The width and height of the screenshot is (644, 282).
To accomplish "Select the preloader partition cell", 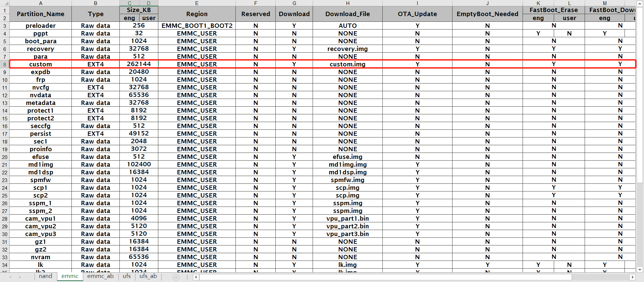I will pyautogui.click(x=41, y=26).
